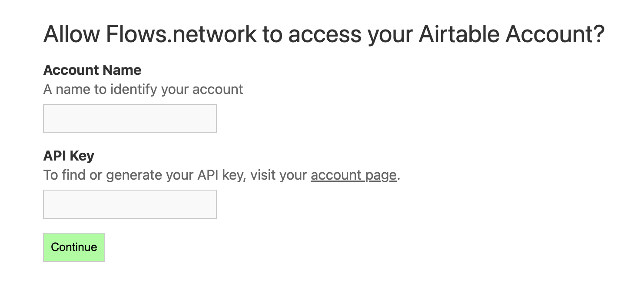Image resolution: width=644 pixels, height=288 pixels.
Task: Focus the Account Name input field
Action: [x=130, y=118]
